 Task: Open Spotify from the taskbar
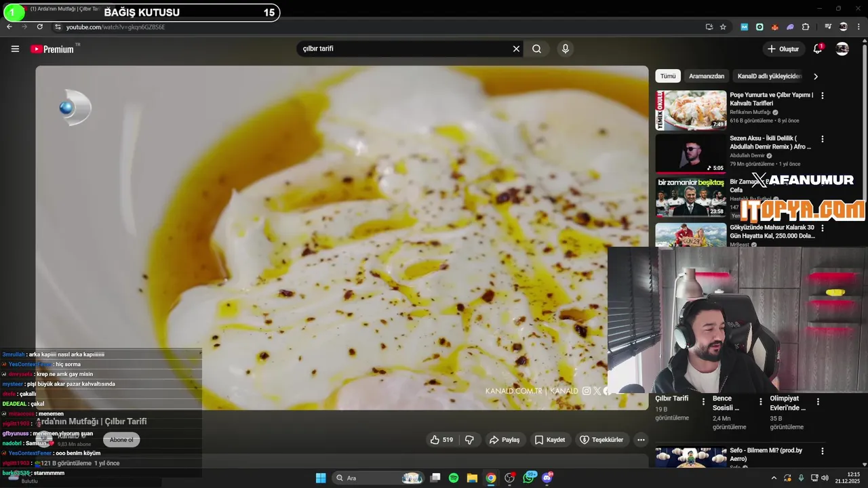[x=454, y=478]
